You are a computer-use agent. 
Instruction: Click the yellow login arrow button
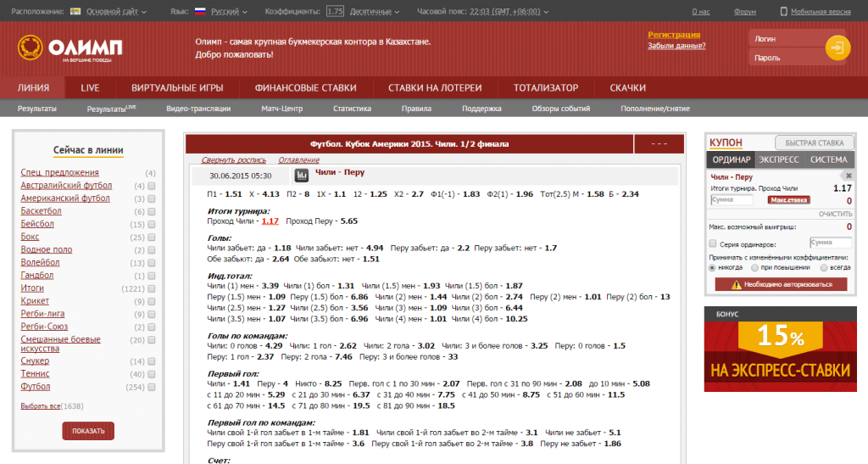[837, 48]
